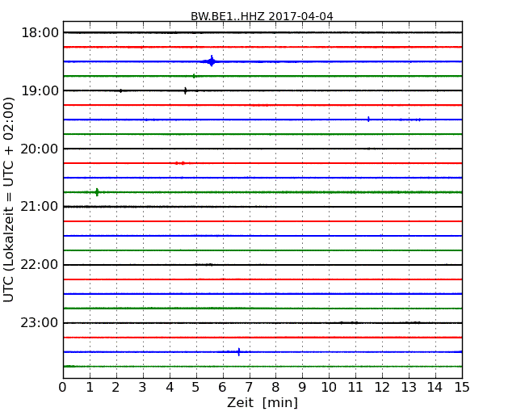Screen dimensions: 525x420
Task: Select the 23:00 time label
Action: 40,323
